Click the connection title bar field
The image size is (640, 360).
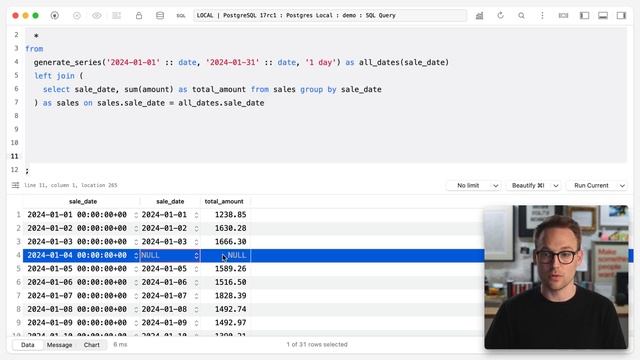[x=330, y=16]
